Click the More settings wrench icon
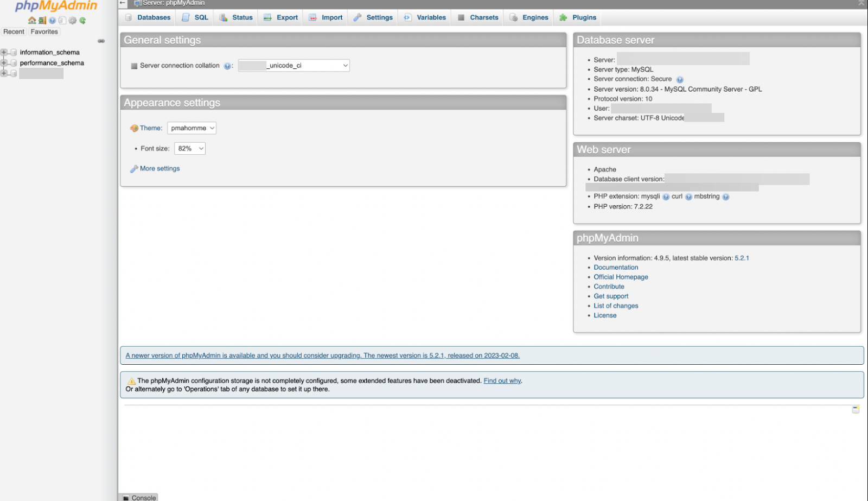868x501 pixels. (134, 169)
